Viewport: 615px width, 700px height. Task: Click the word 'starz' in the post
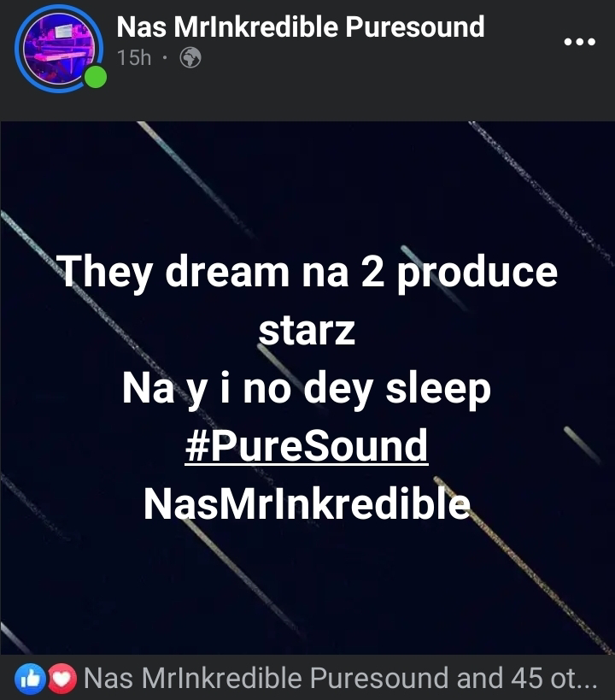[307, 331]
